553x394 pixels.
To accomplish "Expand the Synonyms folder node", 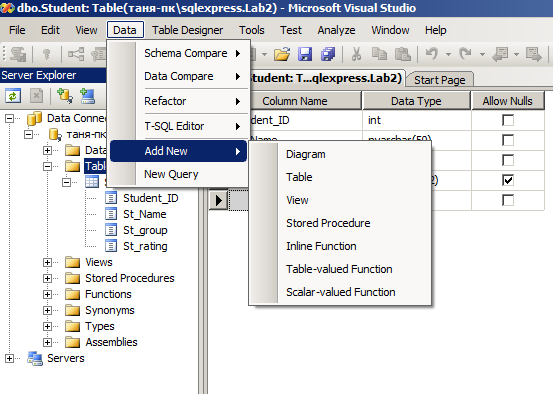I will point(47,310).
